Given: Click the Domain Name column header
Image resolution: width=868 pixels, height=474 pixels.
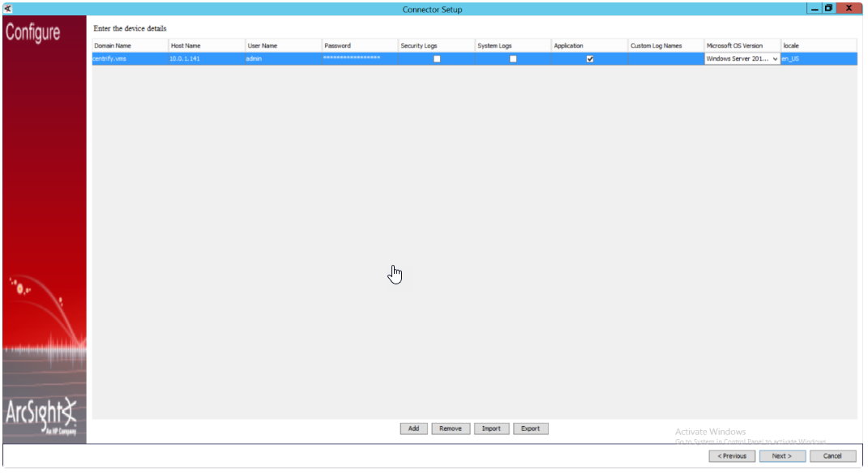Looking at the screenshot, I should pos(130,45).
